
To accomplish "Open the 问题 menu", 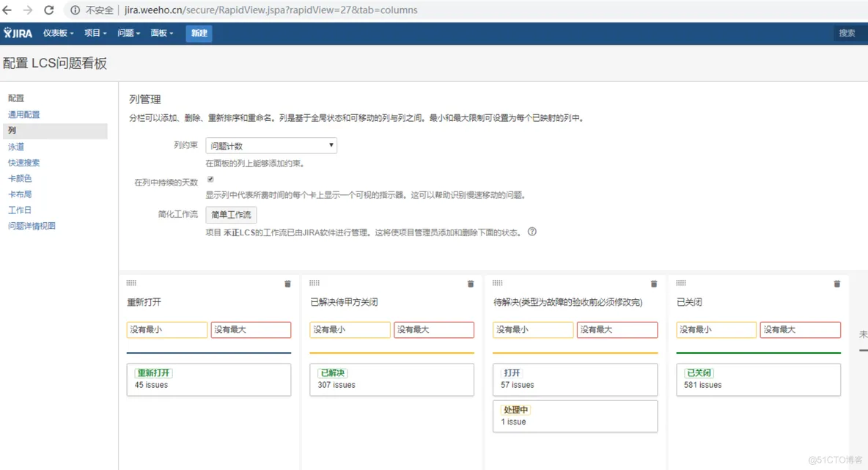I will point(128,33).
